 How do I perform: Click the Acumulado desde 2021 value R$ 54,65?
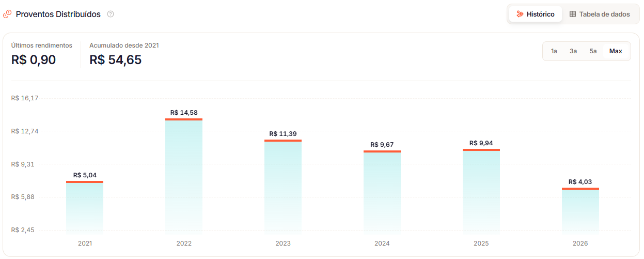click(x=116, y=60)
